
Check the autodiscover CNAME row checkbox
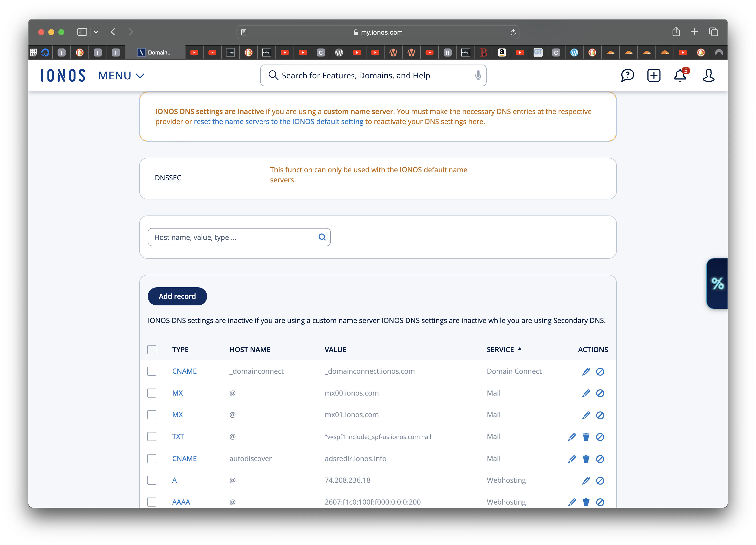click(152, 458)
